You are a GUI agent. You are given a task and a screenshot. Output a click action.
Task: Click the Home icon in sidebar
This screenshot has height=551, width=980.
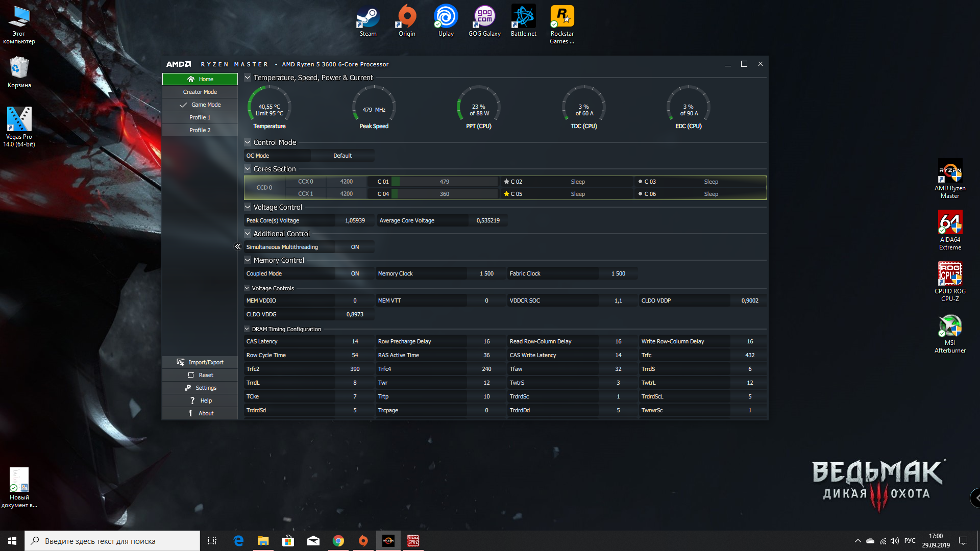[x=191, y=79]
